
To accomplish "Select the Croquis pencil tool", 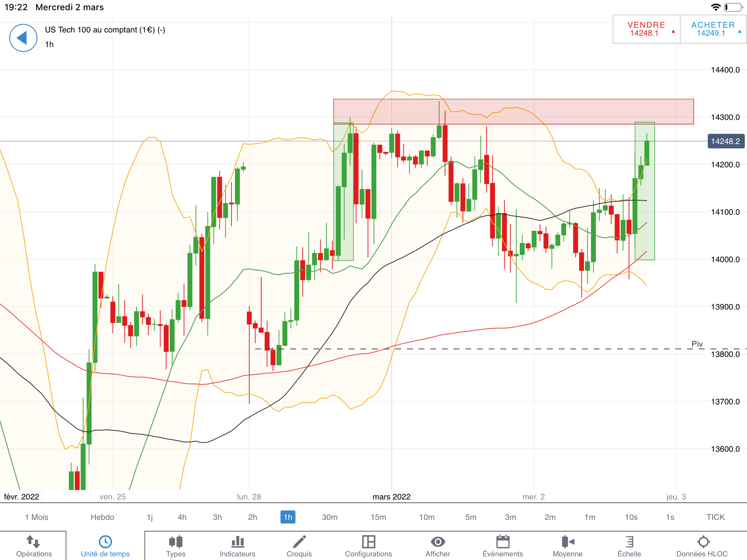I will click(299, 542).
